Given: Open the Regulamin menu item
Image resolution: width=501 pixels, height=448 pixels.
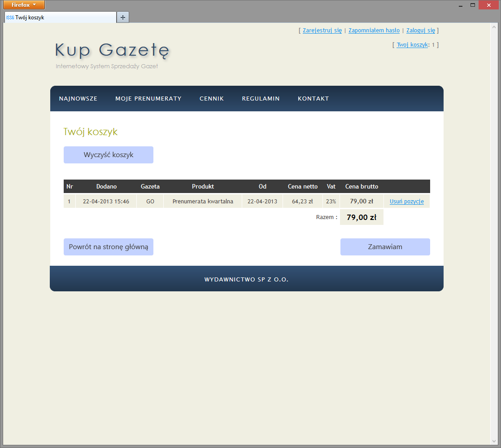Looking at the screenshot, I should pos(261,99).
